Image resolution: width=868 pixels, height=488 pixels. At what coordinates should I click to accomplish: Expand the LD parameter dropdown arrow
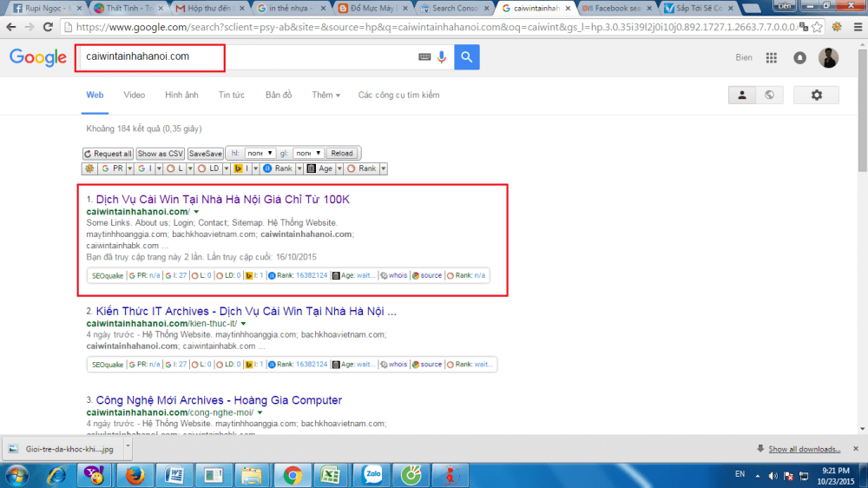coord(227,168)
